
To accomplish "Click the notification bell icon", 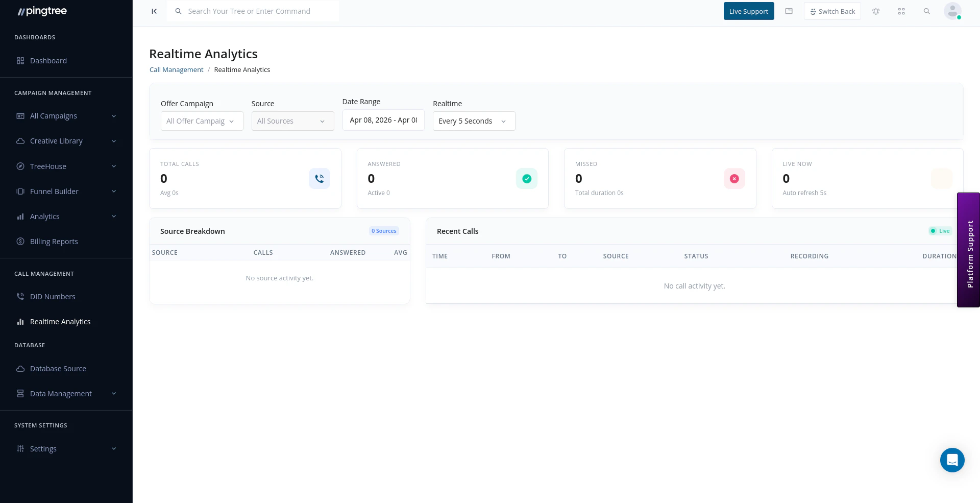I will [x=876, y=11].
